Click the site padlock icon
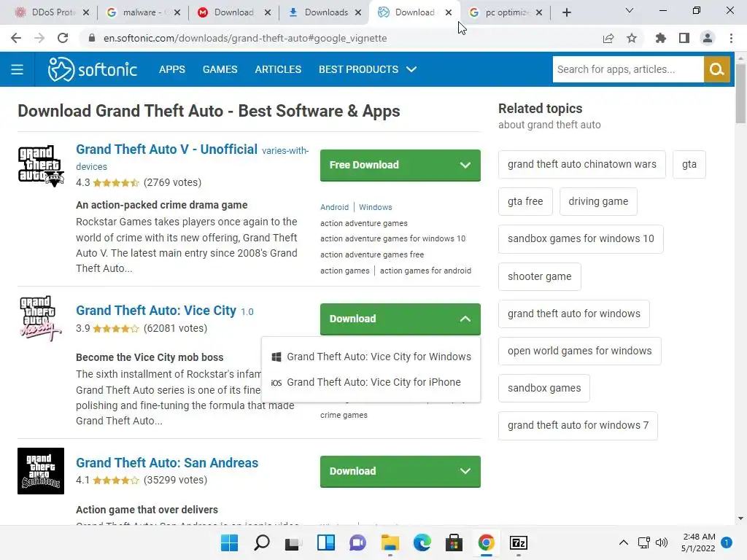The width and height of the screenshot is (747, 560). pos(92,38)
